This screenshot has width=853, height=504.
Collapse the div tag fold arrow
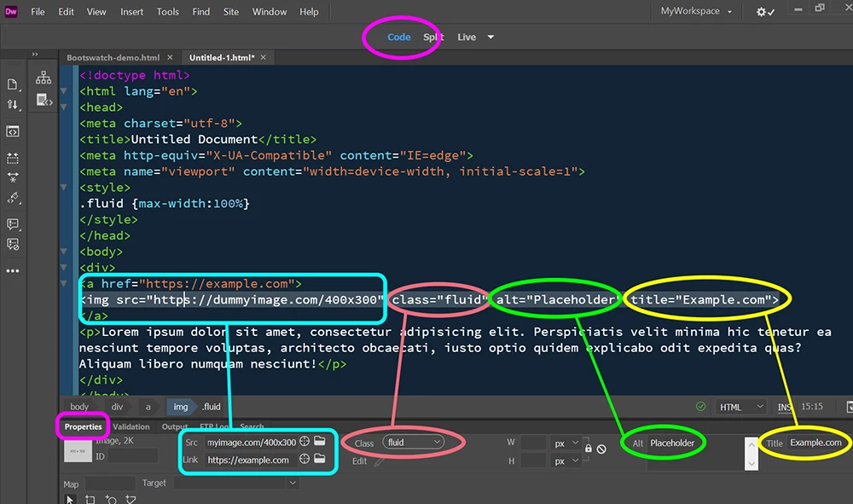point(64,268)
